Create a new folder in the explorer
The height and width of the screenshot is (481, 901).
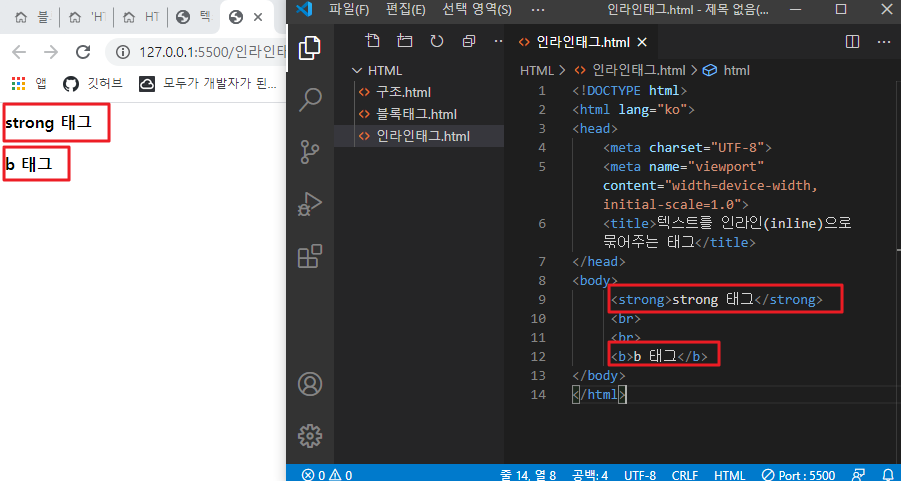click(x=405, y=41)
